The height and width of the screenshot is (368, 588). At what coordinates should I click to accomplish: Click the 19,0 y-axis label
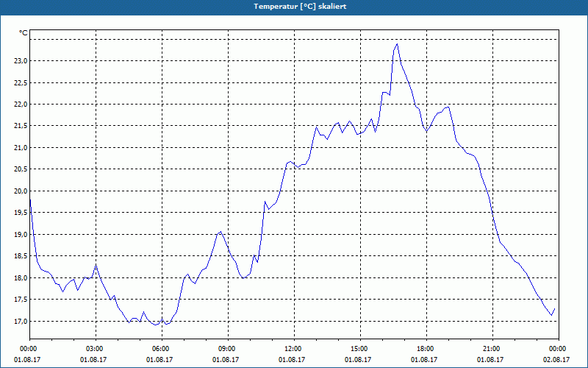pos(21,234)
